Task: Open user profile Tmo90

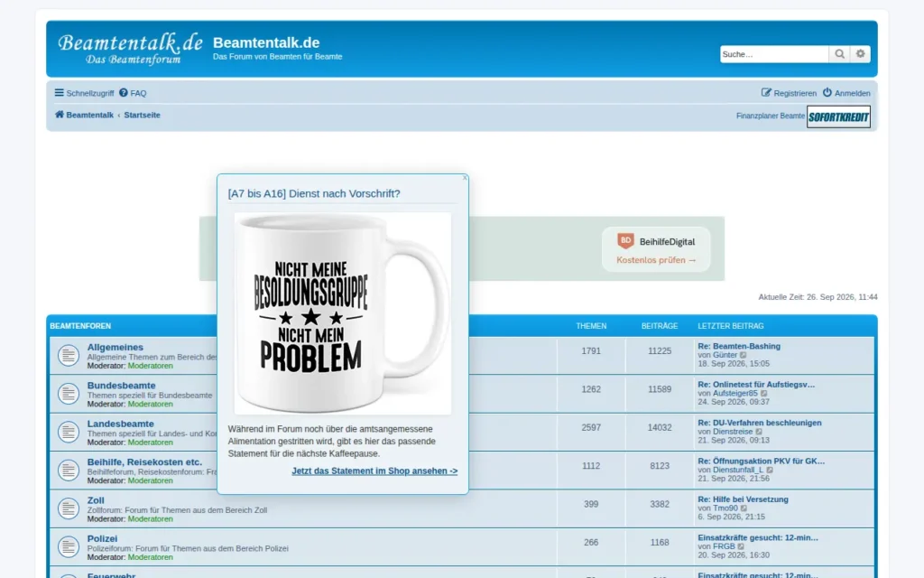Action: 725,508
